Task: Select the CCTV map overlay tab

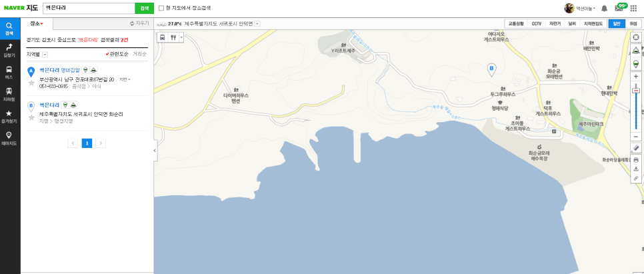Action: point(537,24)
